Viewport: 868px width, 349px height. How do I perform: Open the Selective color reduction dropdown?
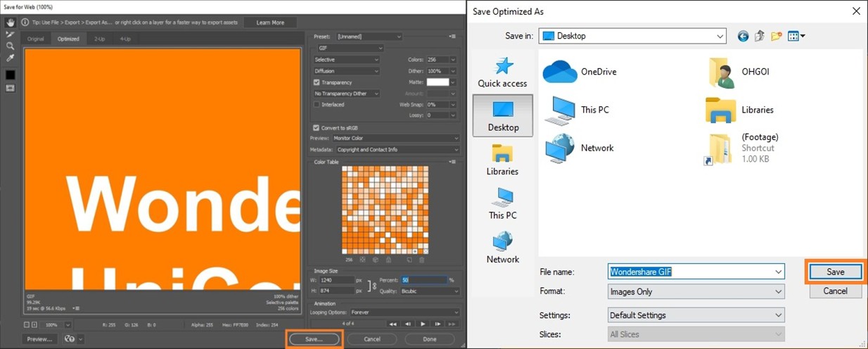pos(347,60)
